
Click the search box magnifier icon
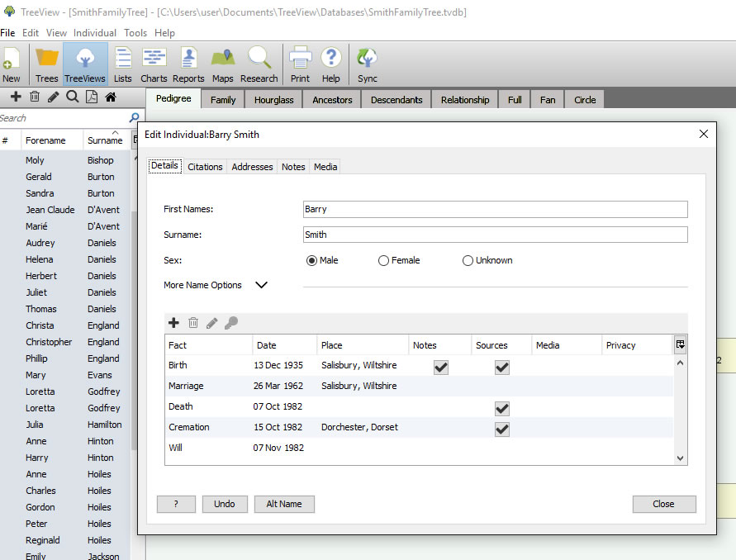[x=135, y=117]
